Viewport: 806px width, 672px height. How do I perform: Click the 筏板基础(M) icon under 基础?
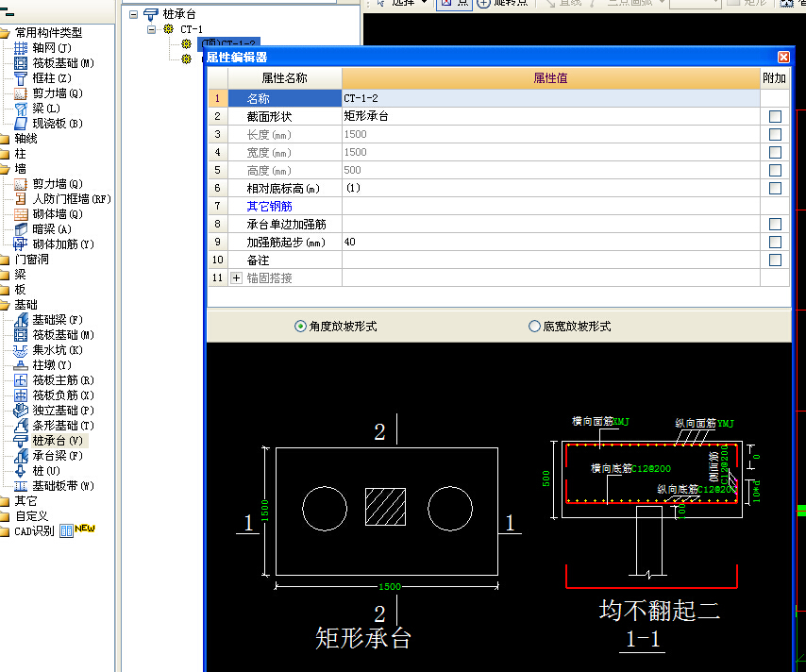21,335
